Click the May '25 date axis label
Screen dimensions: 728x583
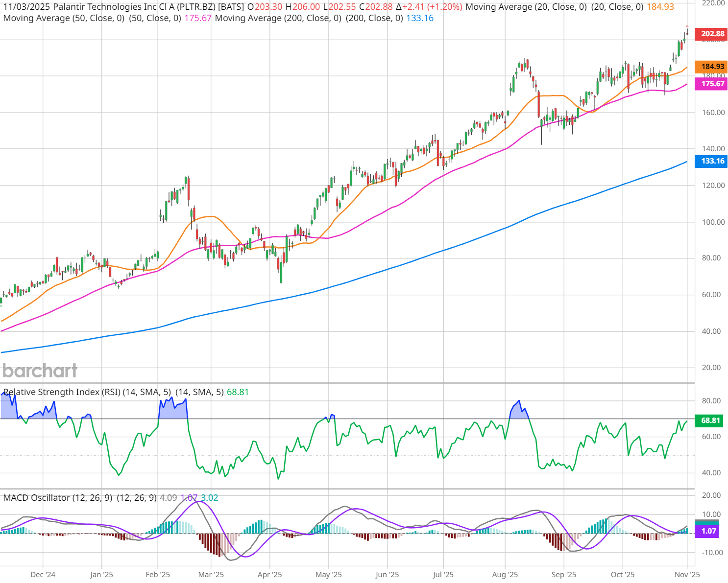329,575
